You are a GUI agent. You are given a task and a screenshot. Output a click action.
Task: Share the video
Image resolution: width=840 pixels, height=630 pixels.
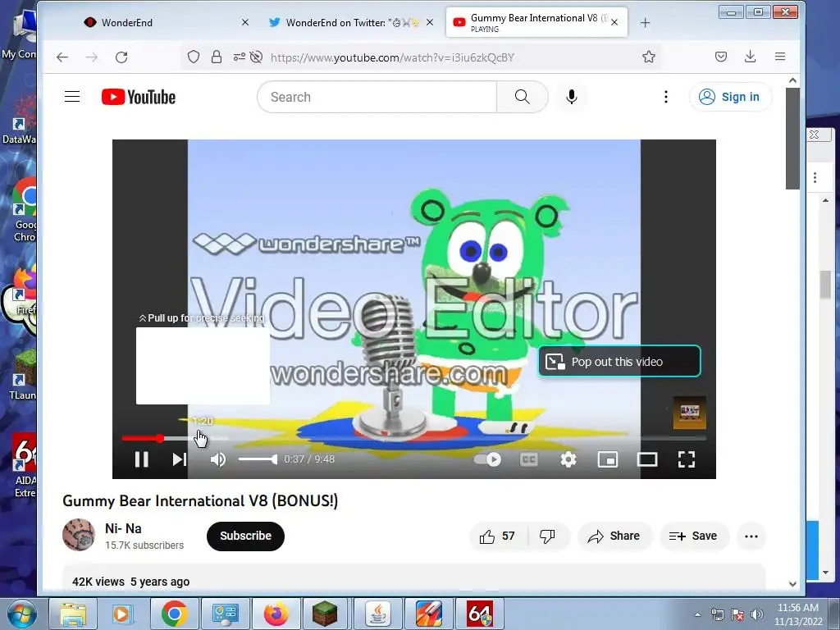[614, 536]
